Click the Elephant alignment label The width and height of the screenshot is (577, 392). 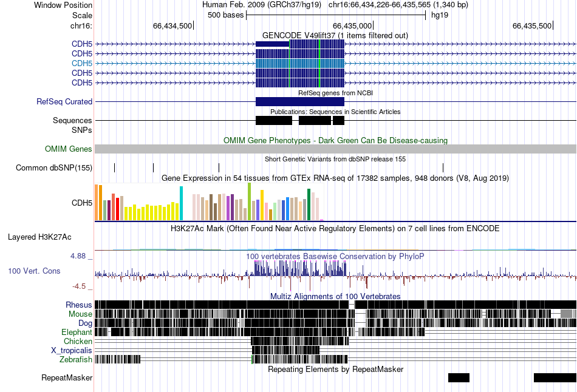(x=77, y=332)
